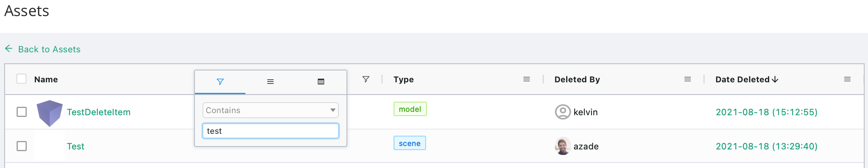
Task: Open the Date Deleted column menu icon
Action: point(847,79)
